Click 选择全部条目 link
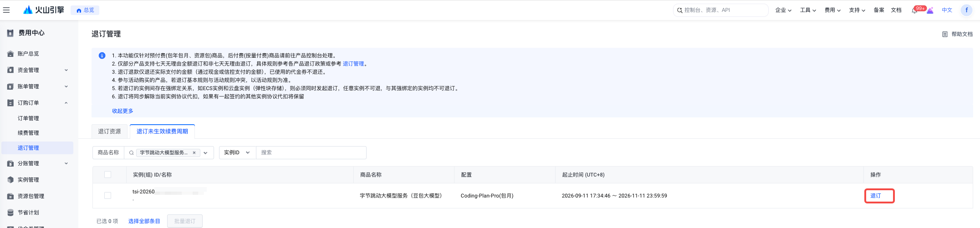Screen dimensions: 980x228 [144, 221]
